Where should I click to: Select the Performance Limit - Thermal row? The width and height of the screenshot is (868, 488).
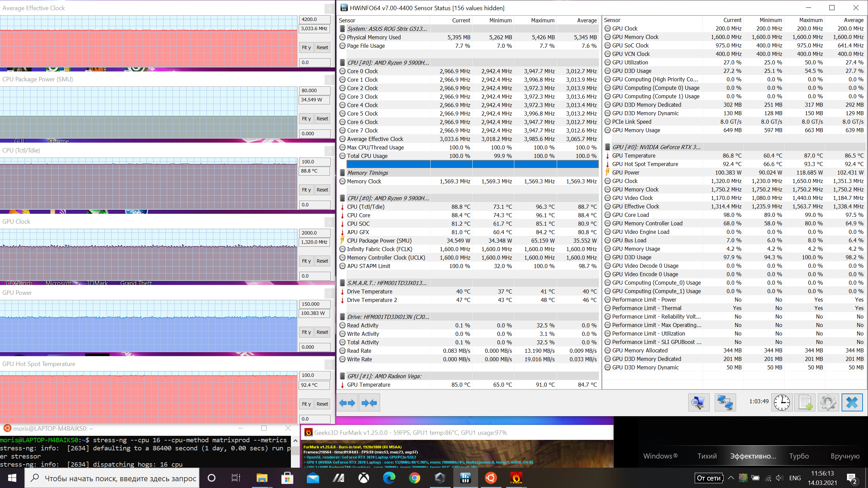pyautogui.click(x=734, y=308)
